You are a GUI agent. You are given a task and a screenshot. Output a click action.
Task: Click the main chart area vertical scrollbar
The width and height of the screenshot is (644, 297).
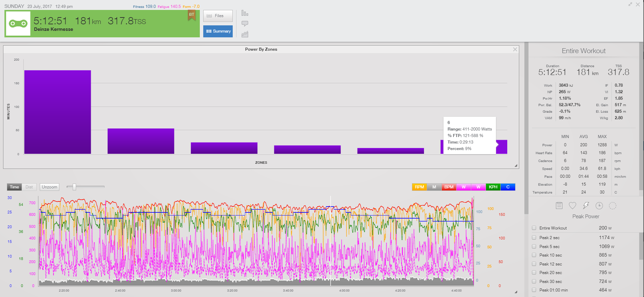click(526, 128)
